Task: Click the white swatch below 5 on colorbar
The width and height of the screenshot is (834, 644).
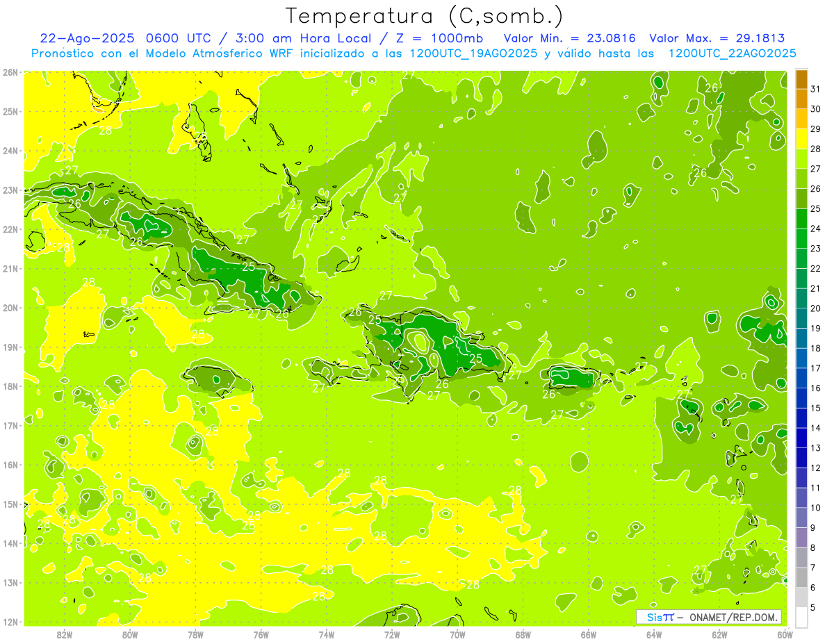Action: point(801,617)
